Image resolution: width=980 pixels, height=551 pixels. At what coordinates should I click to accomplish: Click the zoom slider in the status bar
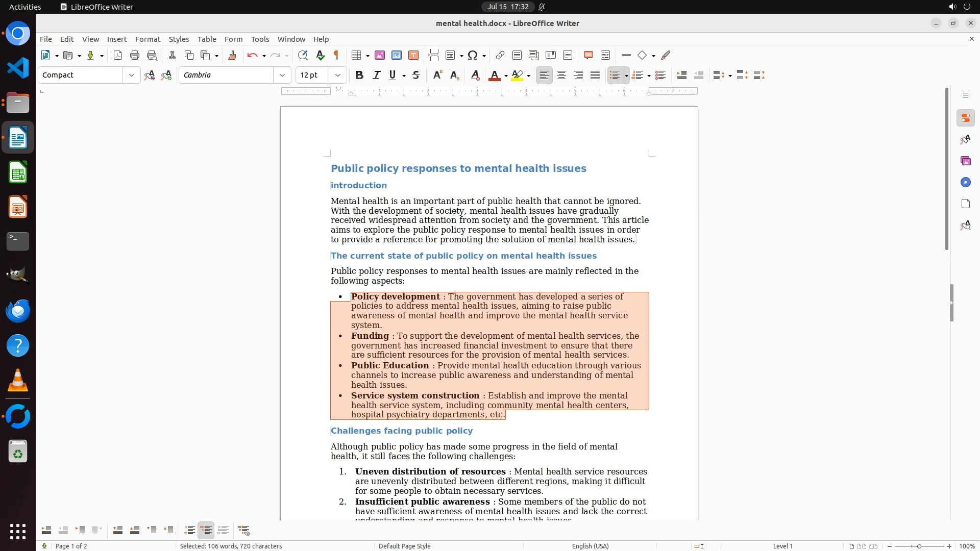[x=919, y=546]
